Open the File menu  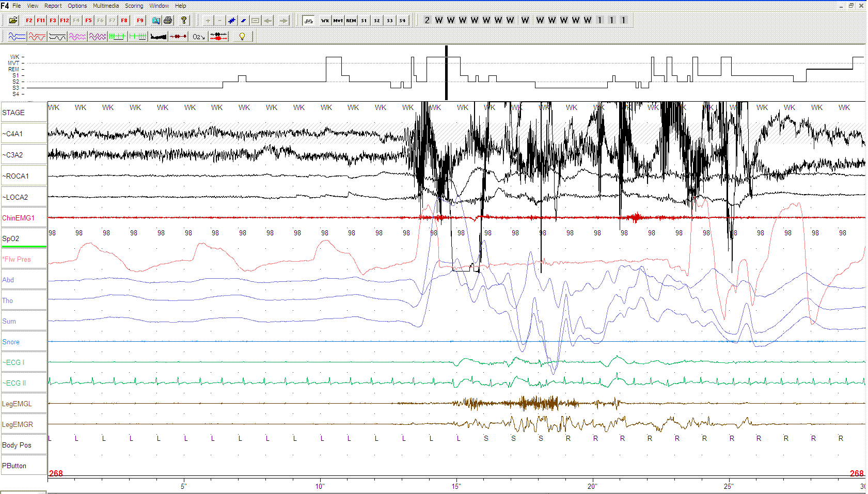click(x=17, y=6)
